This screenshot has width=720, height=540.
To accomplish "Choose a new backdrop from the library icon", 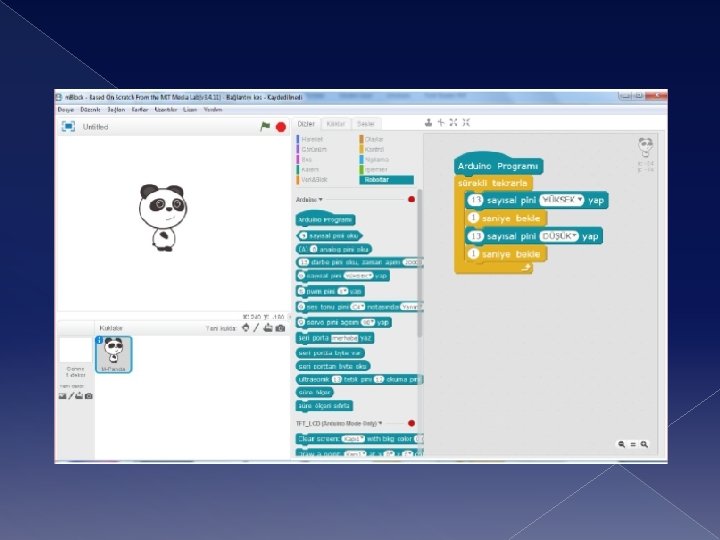I will coord(62,396).
